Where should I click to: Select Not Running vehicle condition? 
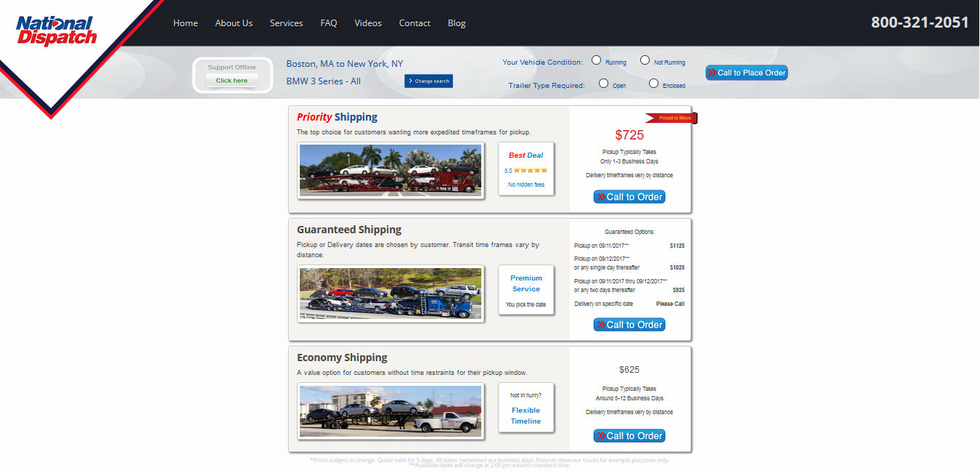coord(645,60)
